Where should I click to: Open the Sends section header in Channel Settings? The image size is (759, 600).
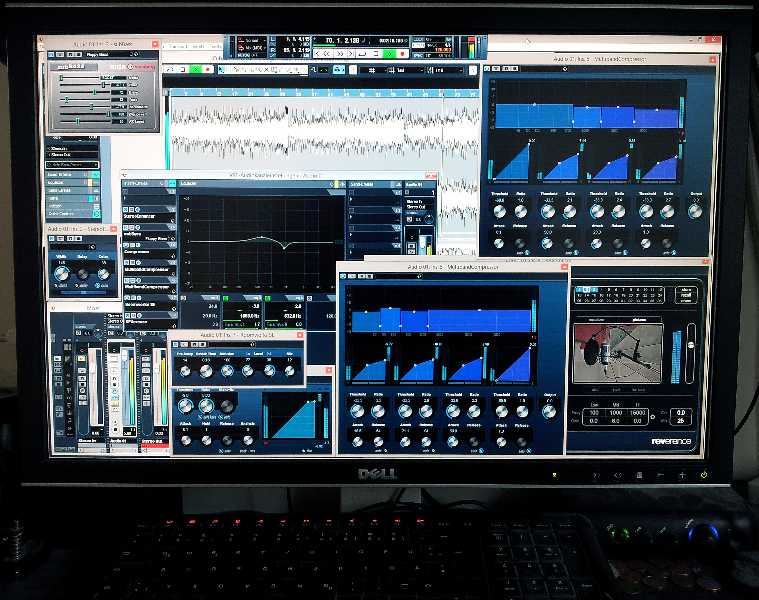(374, 184)
